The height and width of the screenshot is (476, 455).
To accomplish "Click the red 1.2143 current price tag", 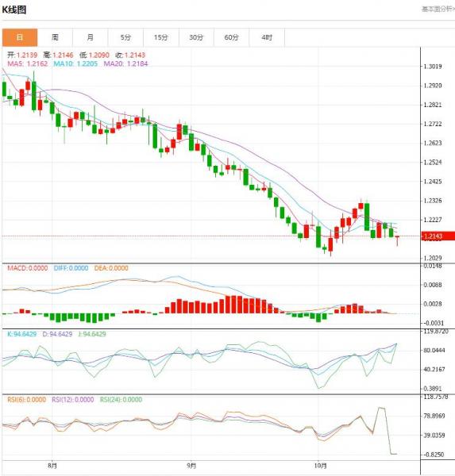I will tap(438, 236).
